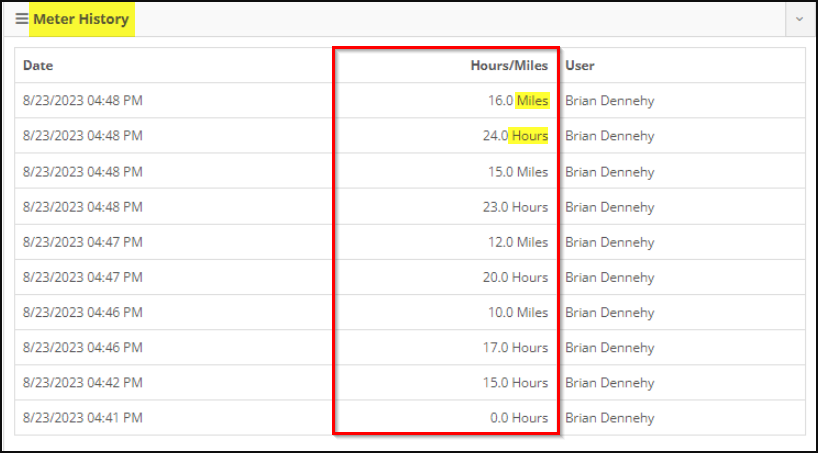Select the 23.0 Hours reading
The width and height of the screenshot is (818, 453).
(515, 207)
